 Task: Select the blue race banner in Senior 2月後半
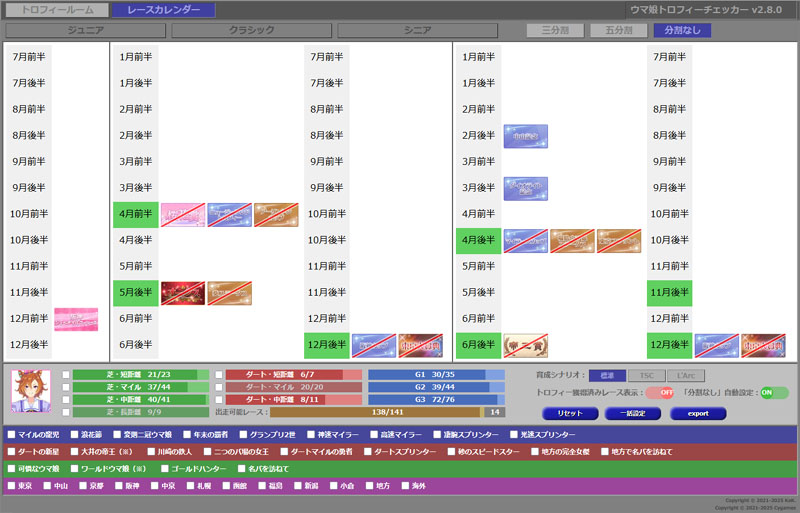pyautogui.click(x=525, y=136)
